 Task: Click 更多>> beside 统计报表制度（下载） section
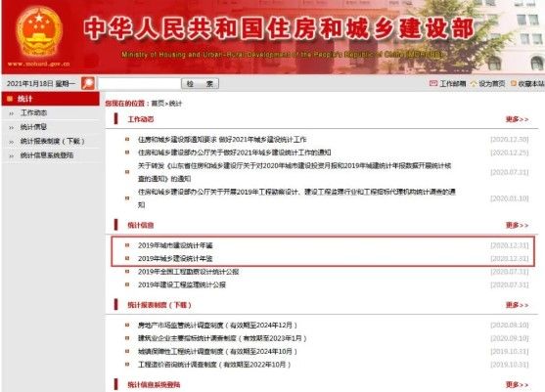click(x=517, y=305)
